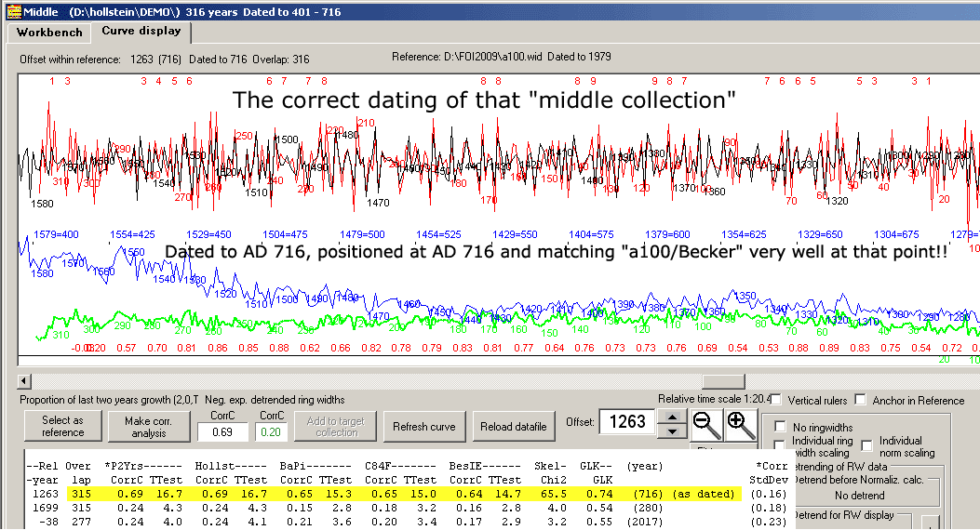This screenshot has width=980, height=530.
Task: Click the '1454=525' blue axis label
Action: pyautogui.click(x=438, y=234)
